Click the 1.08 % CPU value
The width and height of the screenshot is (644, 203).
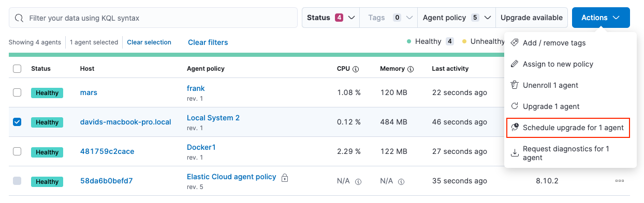click(x=349, y=93)
